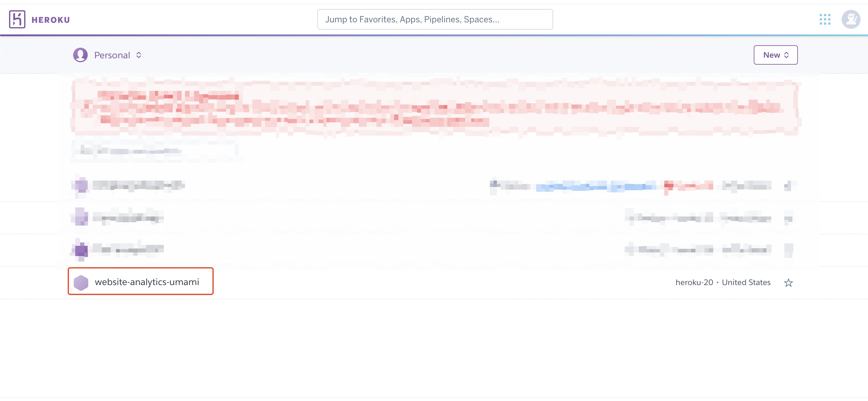Open the user account avatar menu
Image resolution: width=868 pixels, height=401 pixels.
(850, 20)
